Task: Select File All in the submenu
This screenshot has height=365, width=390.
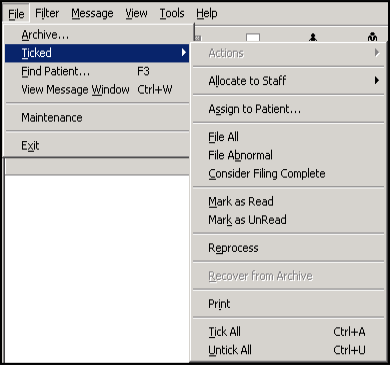Action: (288, 137)
